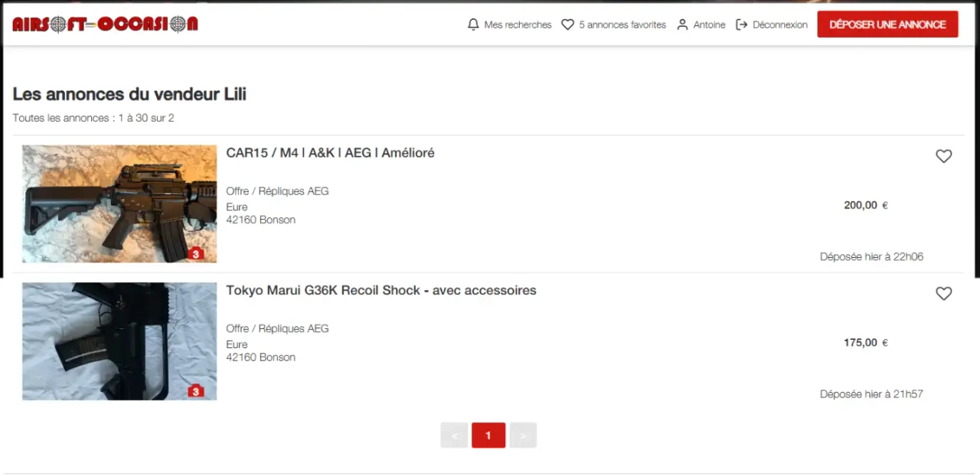Go to the previous results page
This screenshot has width=980, height=476.
[x=454, y=435]
